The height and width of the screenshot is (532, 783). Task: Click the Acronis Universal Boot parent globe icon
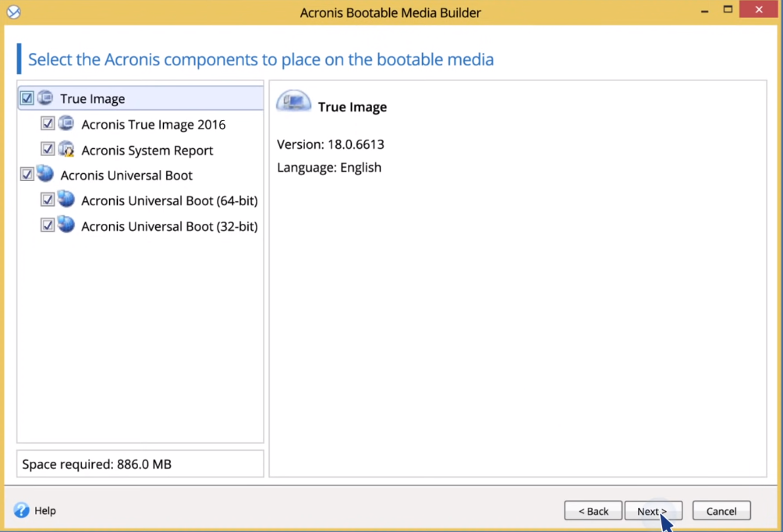45,174
